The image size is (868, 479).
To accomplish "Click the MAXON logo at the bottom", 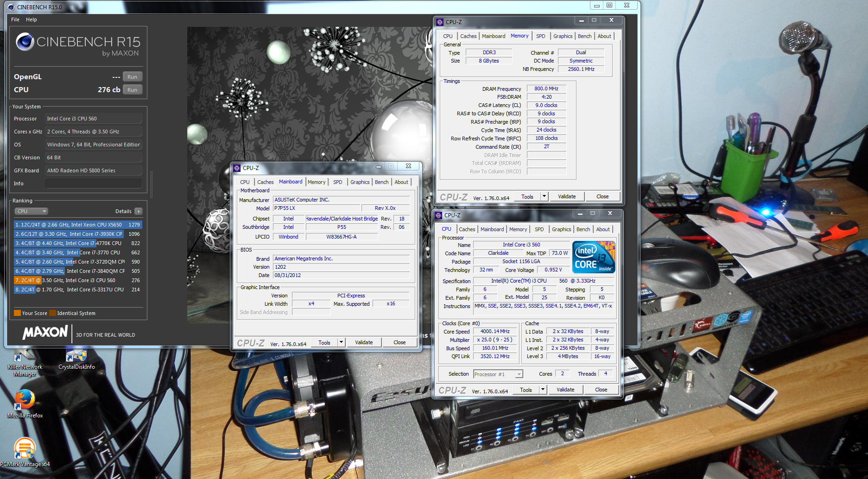I will [x=45, y=332].
